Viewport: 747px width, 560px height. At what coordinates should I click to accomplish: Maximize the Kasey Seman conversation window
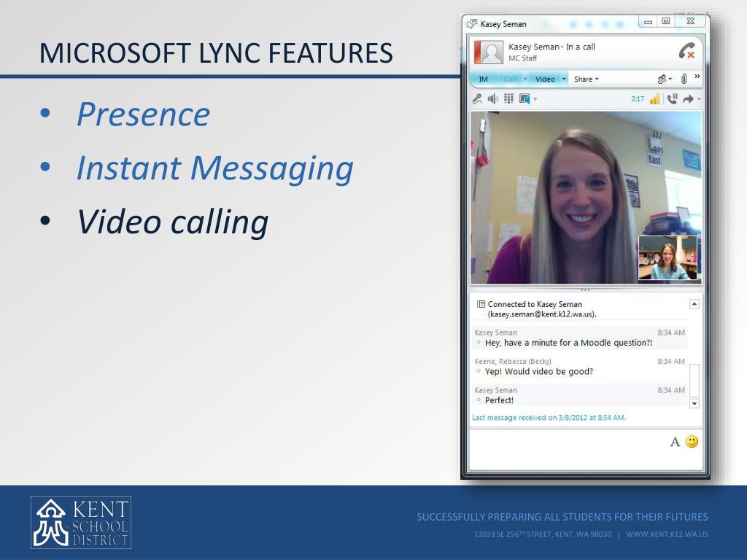666,21
